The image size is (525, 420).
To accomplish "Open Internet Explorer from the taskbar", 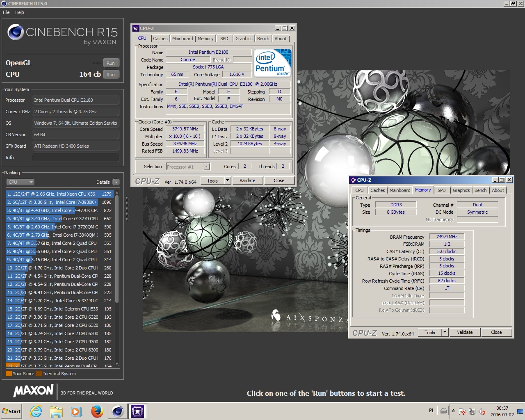I will pyautogui.click(x=36, y=411).
